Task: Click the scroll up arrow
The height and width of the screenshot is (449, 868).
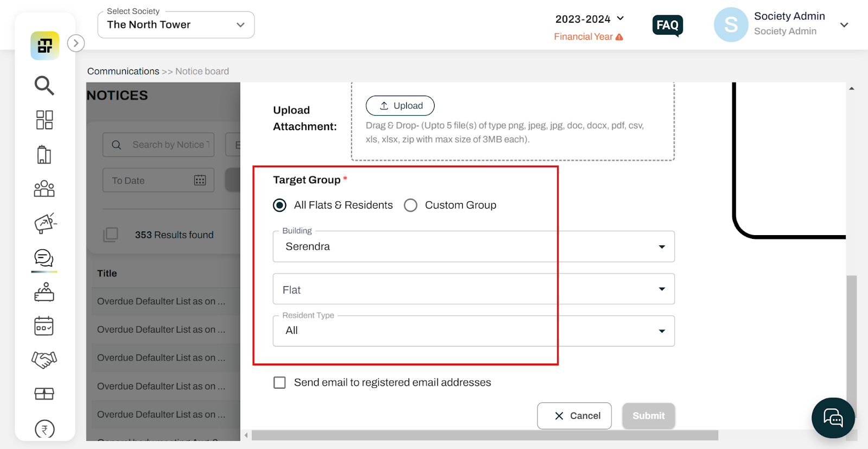Action: 852,88
